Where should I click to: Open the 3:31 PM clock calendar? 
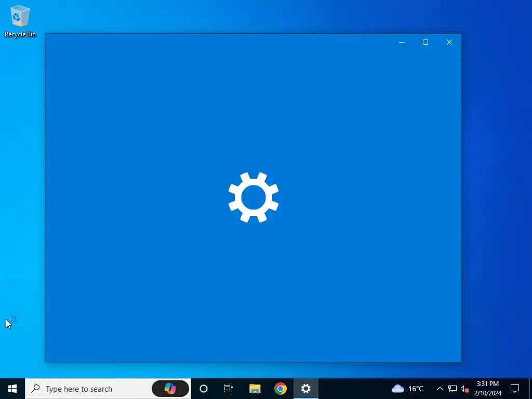tap(487, 389)
